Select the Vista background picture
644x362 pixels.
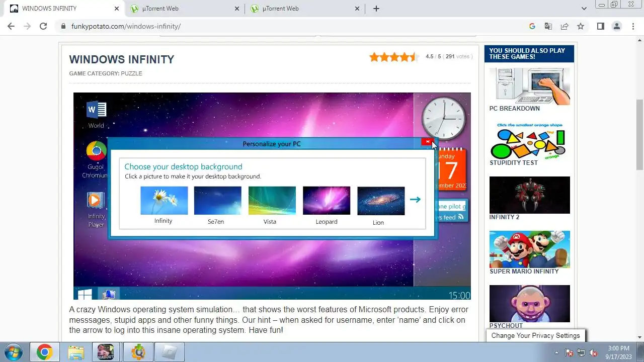click(272, 200)
